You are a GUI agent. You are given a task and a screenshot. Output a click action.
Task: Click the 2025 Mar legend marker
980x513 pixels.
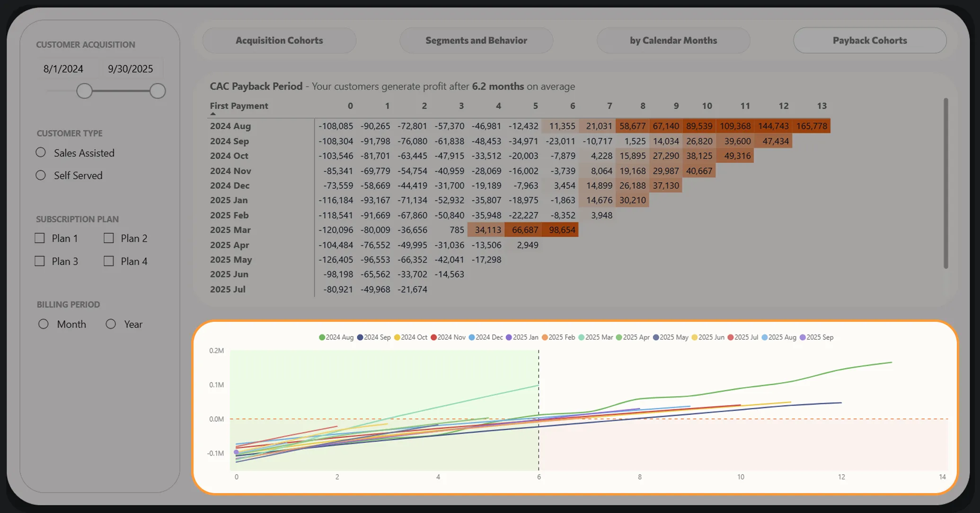tap(581, 337)
